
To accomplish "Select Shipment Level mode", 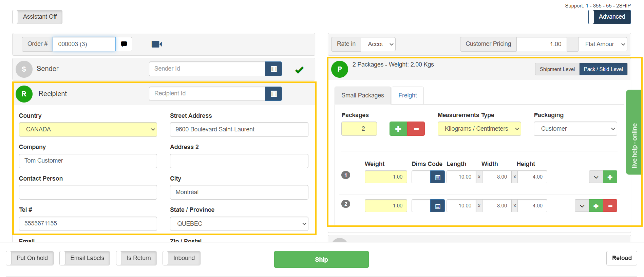I will coord(557,69).
